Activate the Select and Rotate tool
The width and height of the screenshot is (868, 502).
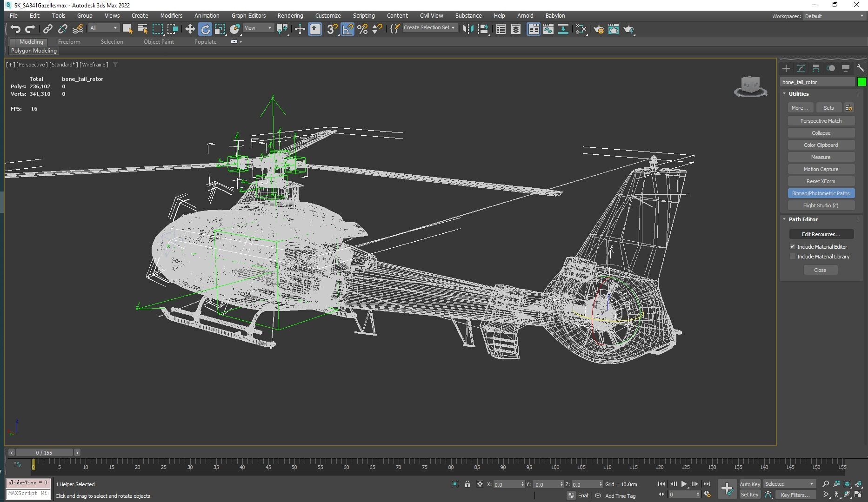[205, 29]
